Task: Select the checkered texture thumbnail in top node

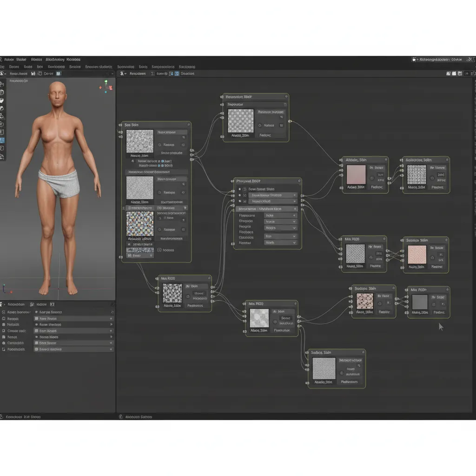Action: coord(241,121)
